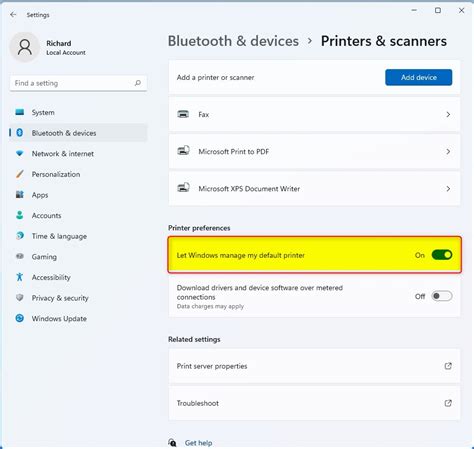
Task: Click the search magnifier icon
Action: point(137,83)
